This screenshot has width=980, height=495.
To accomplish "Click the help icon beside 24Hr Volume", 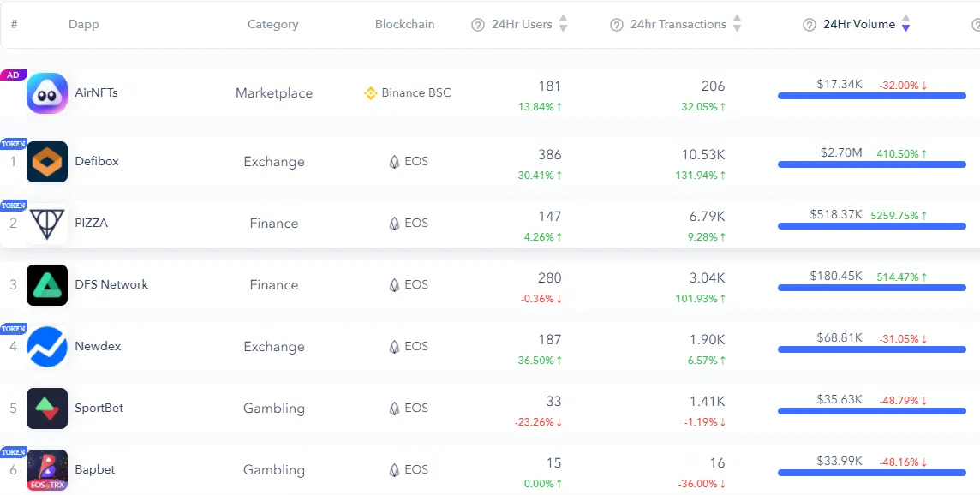I will (x=810, y=25).
